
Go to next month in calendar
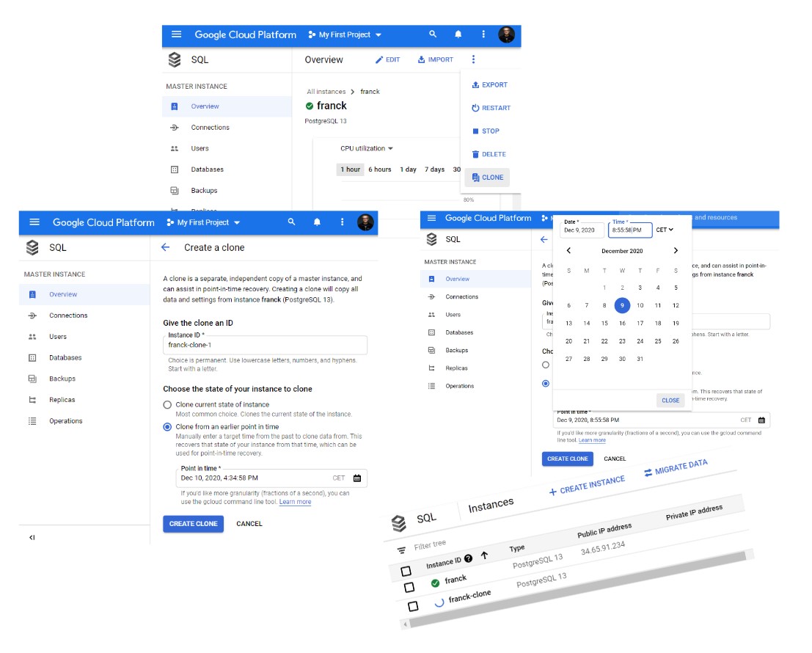[676, 251]
